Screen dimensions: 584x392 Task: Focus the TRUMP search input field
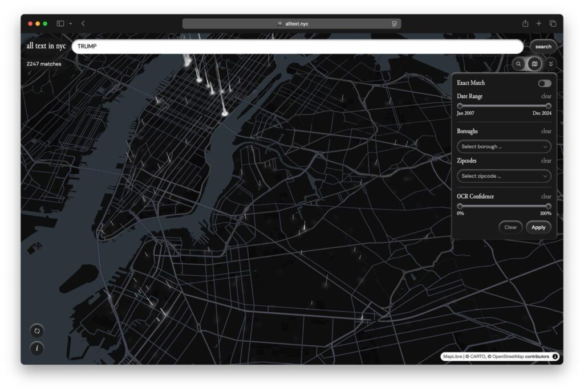tap(298, 47)
